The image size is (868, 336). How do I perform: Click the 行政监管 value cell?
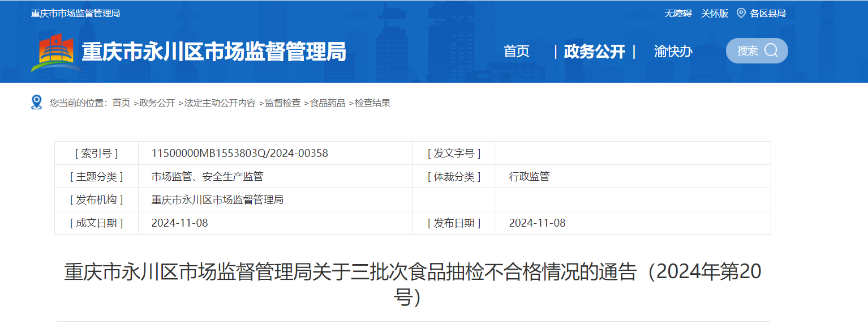point(633,176)
